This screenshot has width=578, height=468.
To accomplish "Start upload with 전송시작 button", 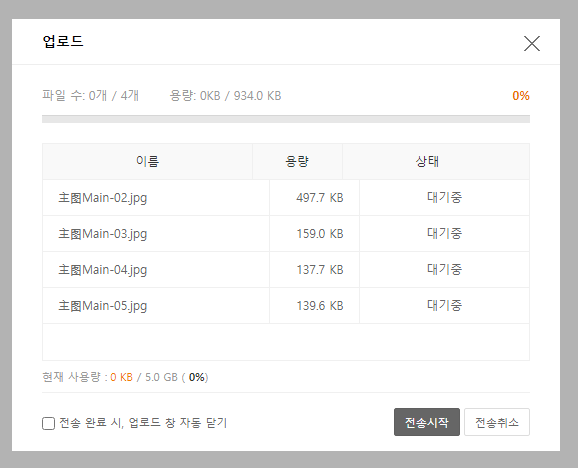I will tap(426, 422).
